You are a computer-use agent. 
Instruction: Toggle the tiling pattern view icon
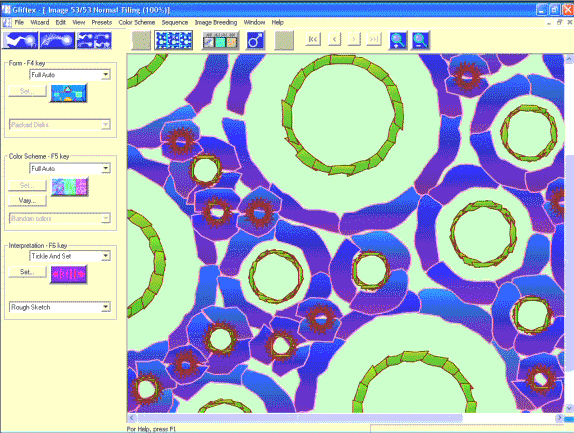pyautogui.click(x=174, y=40)
